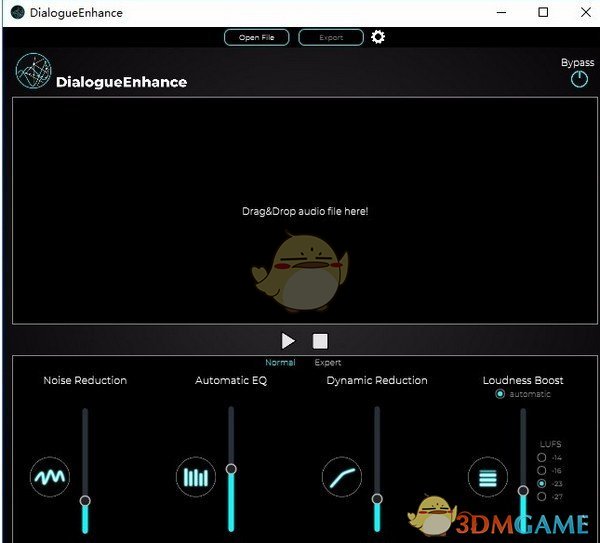
Task: Select the -16 LUFS radio option
Action: pos(541,470)
